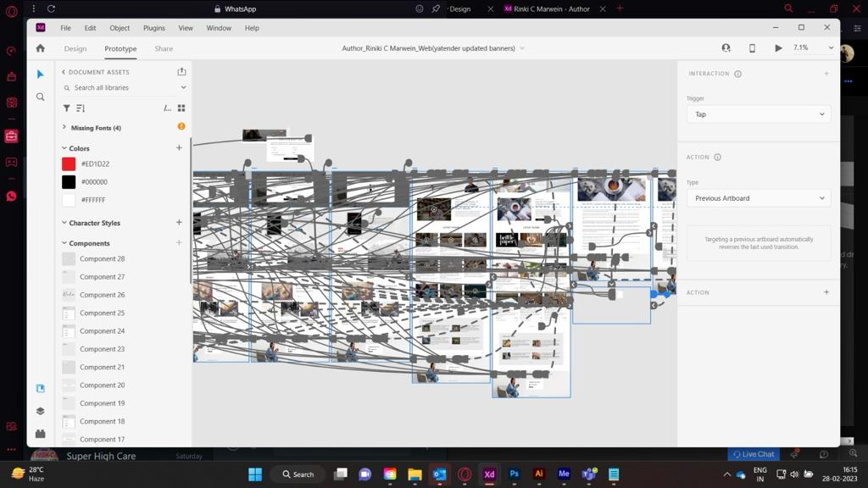Click the Windows Start button
The width and height of the screenshot is (868, 488).
255,474
